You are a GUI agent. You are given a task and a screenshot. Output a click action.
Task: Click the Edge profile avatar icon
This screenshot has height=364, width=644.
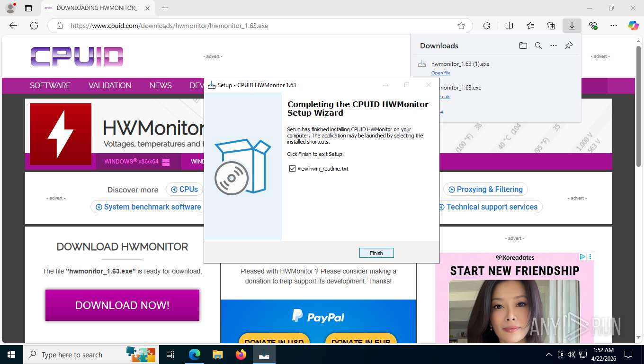pos(10,8)
